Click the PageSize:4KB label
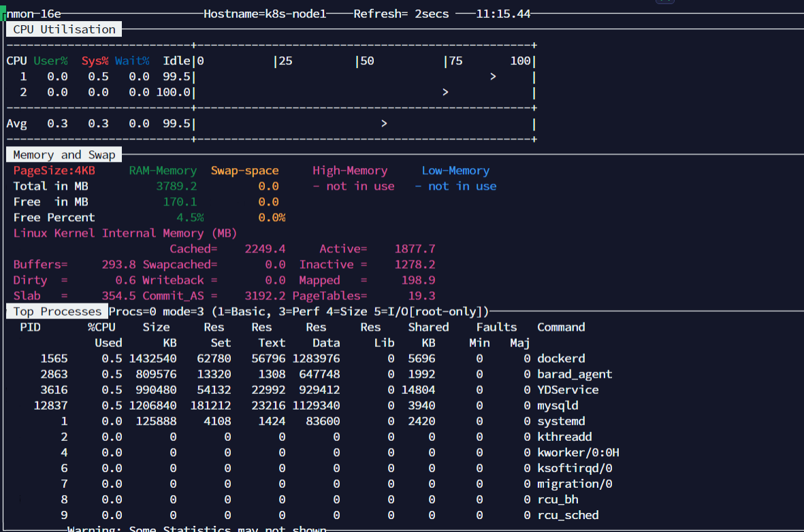This screenshot has width=804, height=532. tap(54, 171)
